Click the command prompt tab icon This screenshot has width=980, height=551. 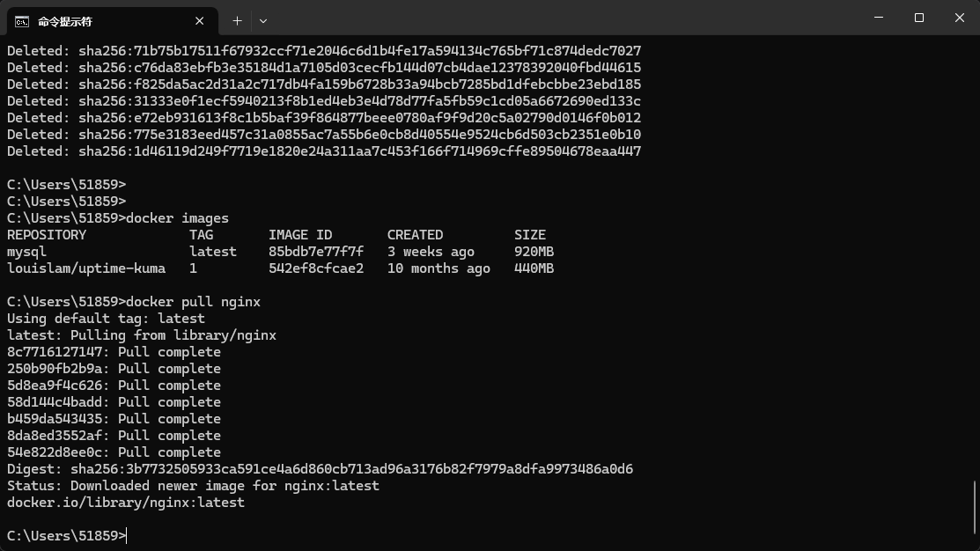(x=22, y=20)
